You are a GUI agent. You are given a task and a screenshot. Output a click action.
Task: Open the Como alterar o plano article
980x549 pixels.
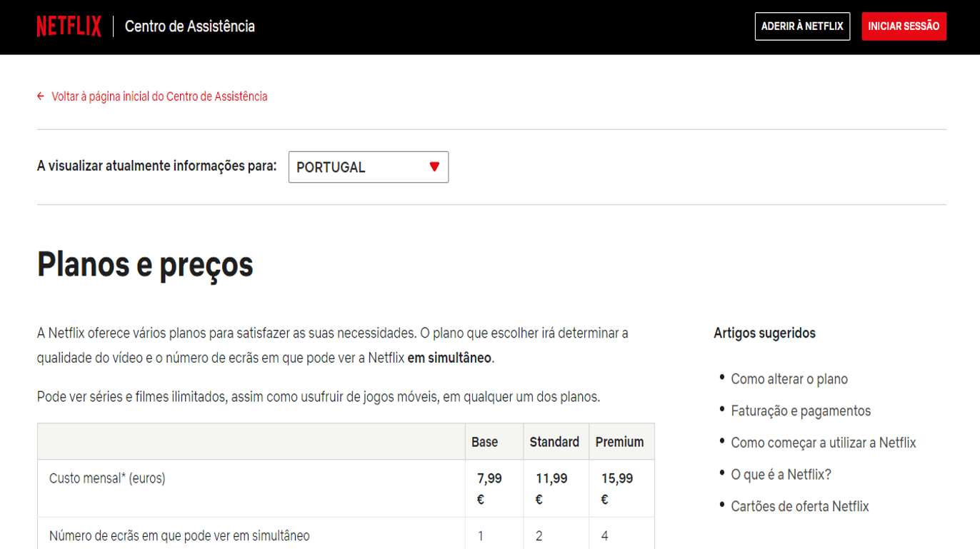coord(789,379)
